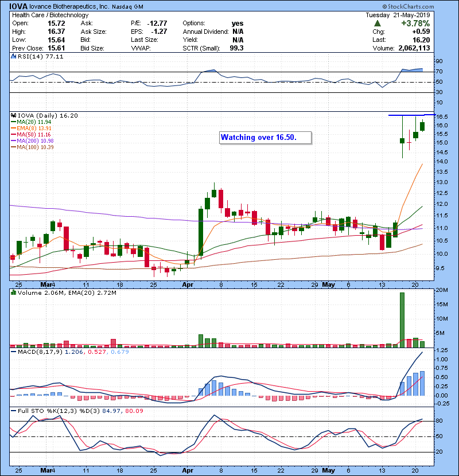Click the date Tuesday 21-May-2019
Image resolution: width=459 pixels, height=476 pixels.
(398, 15)
